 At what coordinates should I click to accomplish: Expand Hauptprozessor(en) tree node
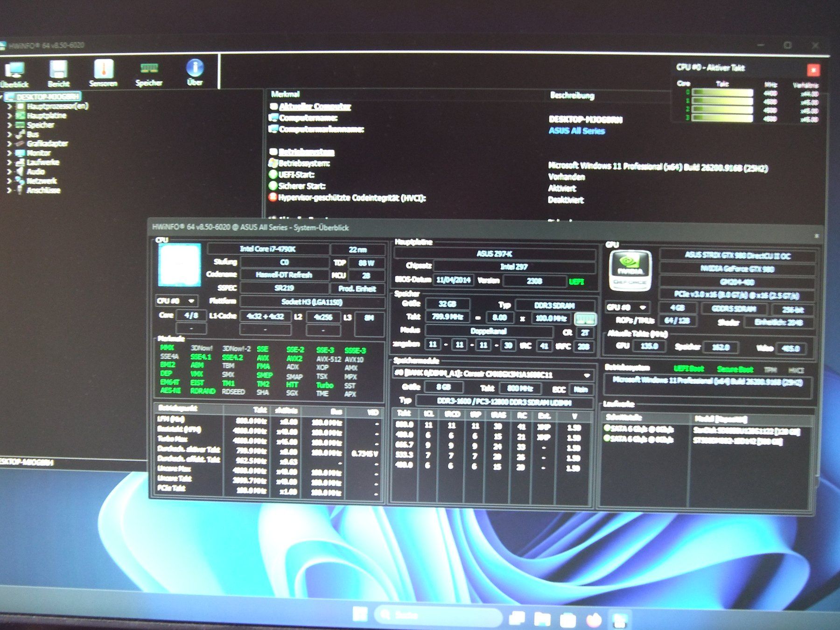pos(9,106)
